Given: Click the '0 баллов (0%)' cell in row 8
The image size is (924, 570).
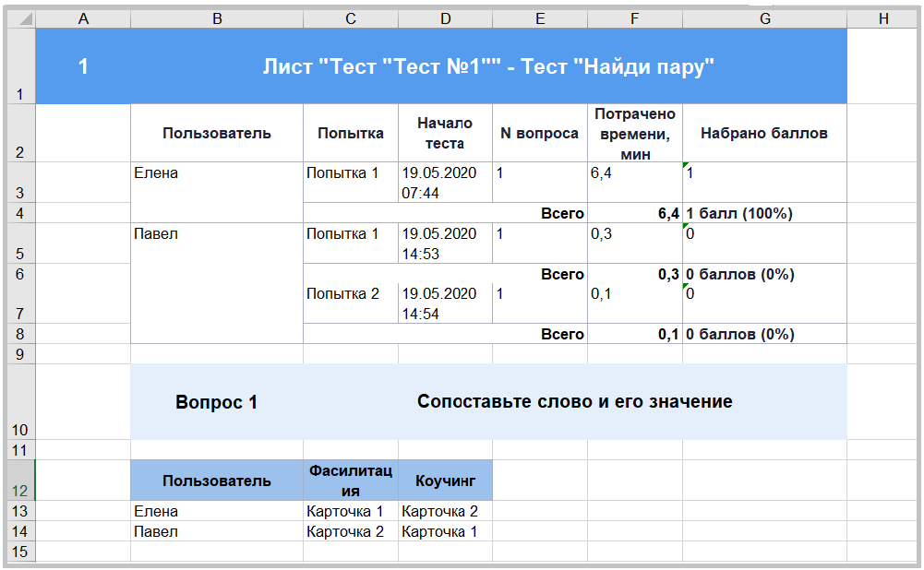Looking at the screenshot, I should click(765, 333).
